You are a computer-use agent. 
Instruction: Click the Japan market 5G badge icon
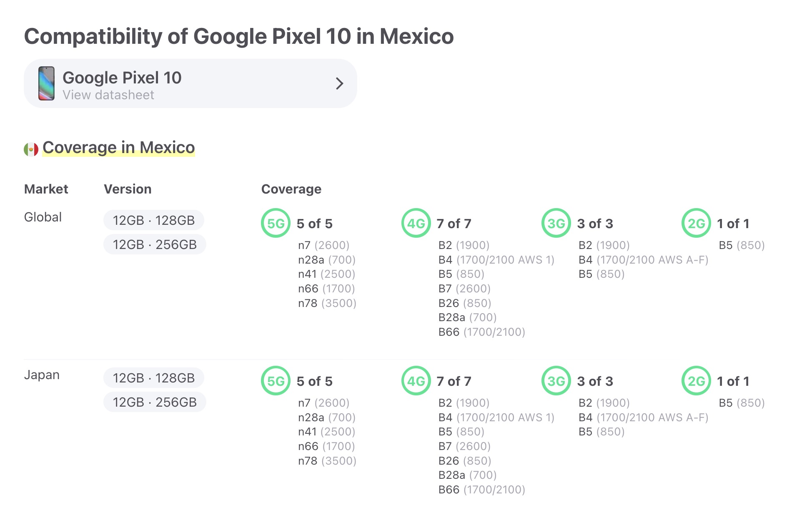[276, 381]
